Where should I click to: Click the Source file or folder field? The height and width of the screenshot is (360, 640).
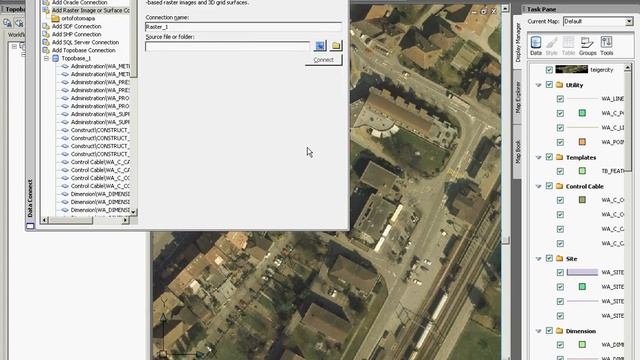(227, 46)
